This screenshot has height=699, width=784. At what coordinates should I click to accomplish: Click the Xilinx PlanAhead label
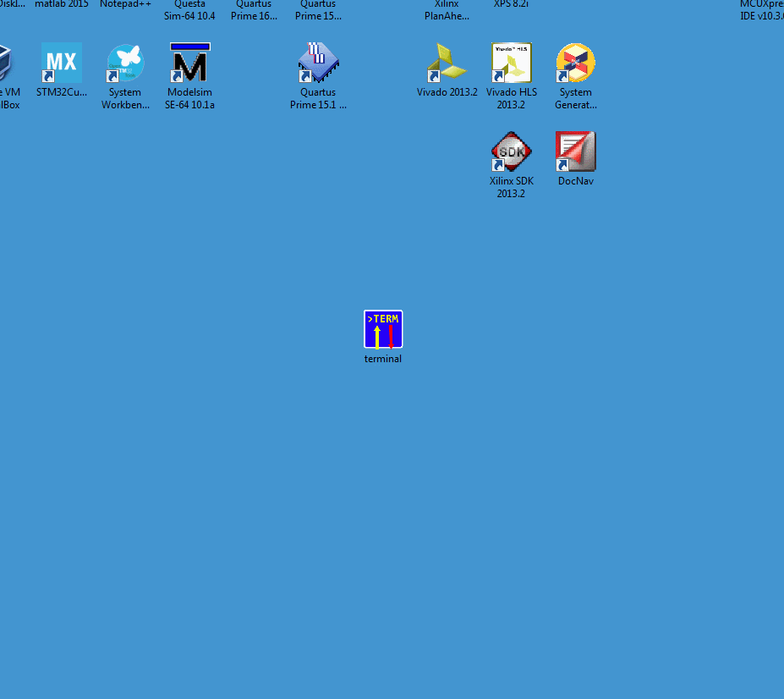[x=447, y=9]
